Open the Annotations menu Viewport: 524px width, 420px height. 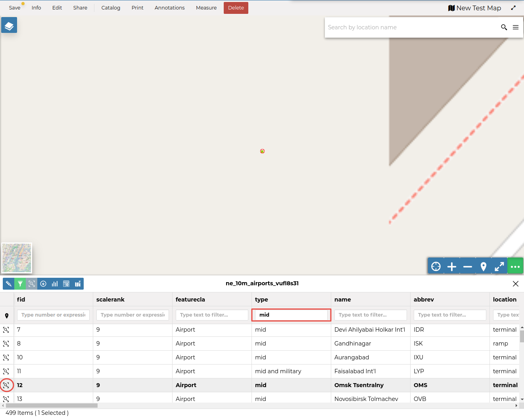[169, 8]
